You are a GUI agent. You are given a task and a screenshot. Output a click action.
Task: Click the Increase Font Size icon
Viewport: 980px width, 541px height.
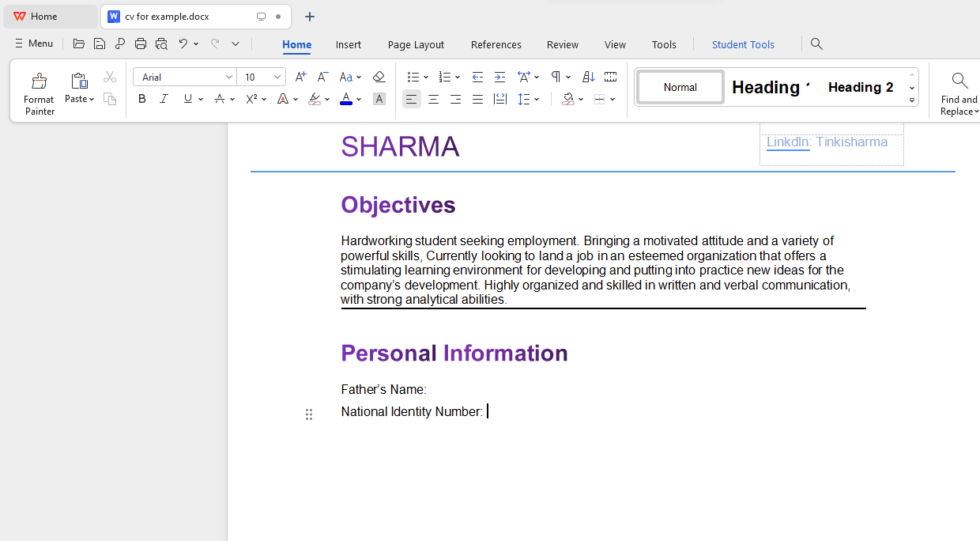tap(300, 77)
